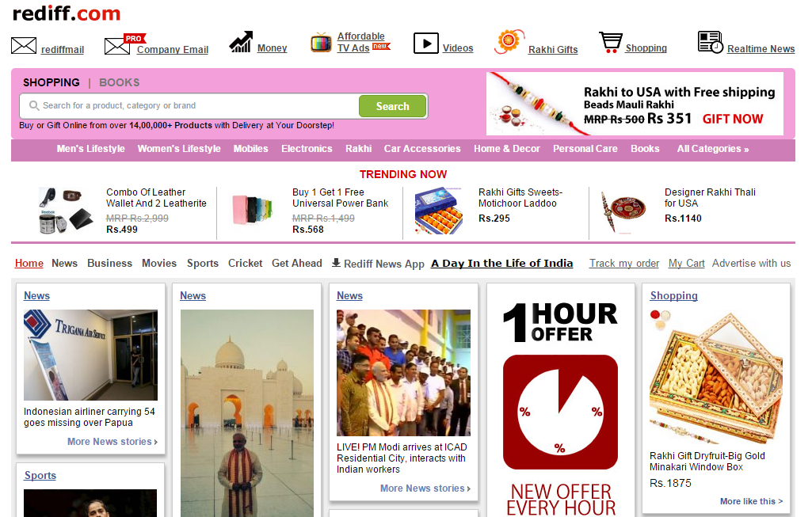
Task: Open the leather wallet combo product thumbnail
Action: pos(66,211)
